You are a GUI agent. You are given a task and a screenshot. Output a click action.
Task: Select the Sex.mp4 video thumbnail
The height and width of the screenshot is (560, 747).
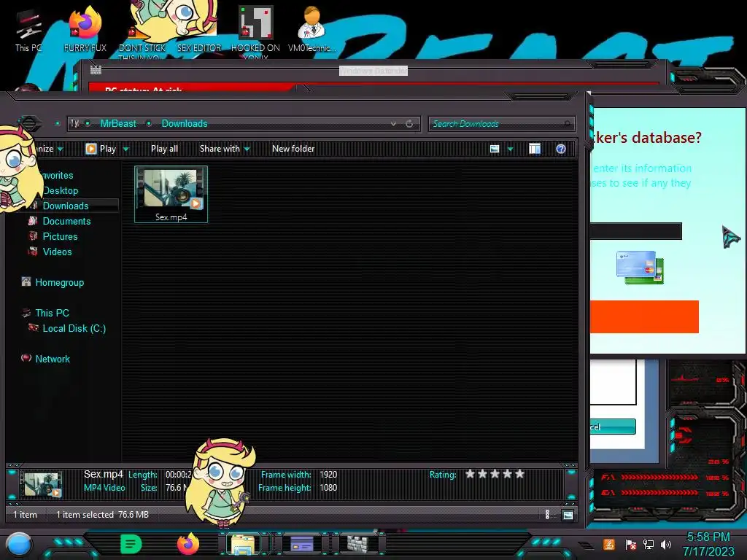(171, 194)
